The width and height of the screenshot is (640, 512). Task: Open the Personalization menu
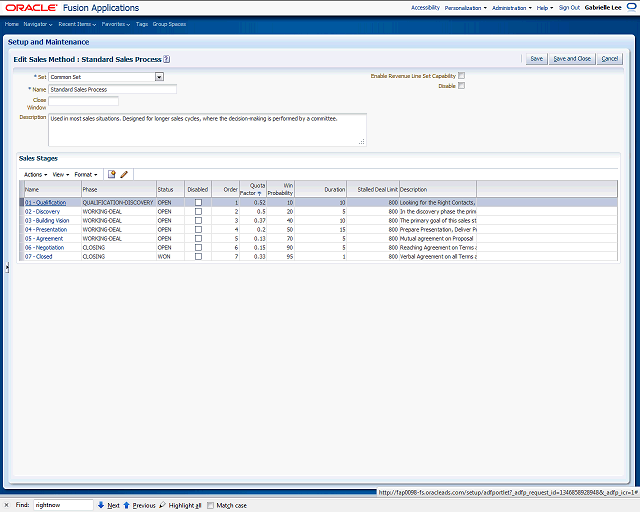pos(465,8)
